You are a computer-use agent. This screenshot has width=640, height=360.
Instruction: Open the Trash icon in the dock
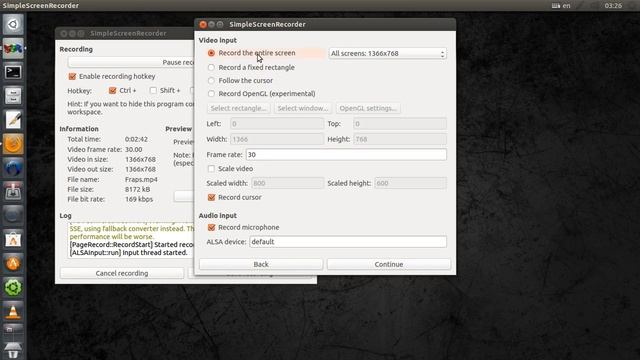pyautogui.click(x=13, y=351)
